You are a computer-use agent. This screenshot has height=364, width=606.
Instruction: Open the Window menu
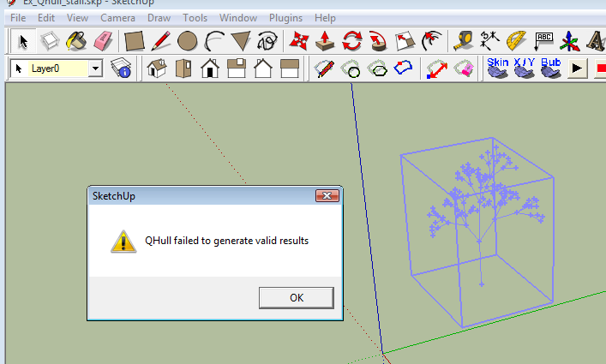point(238,18)
